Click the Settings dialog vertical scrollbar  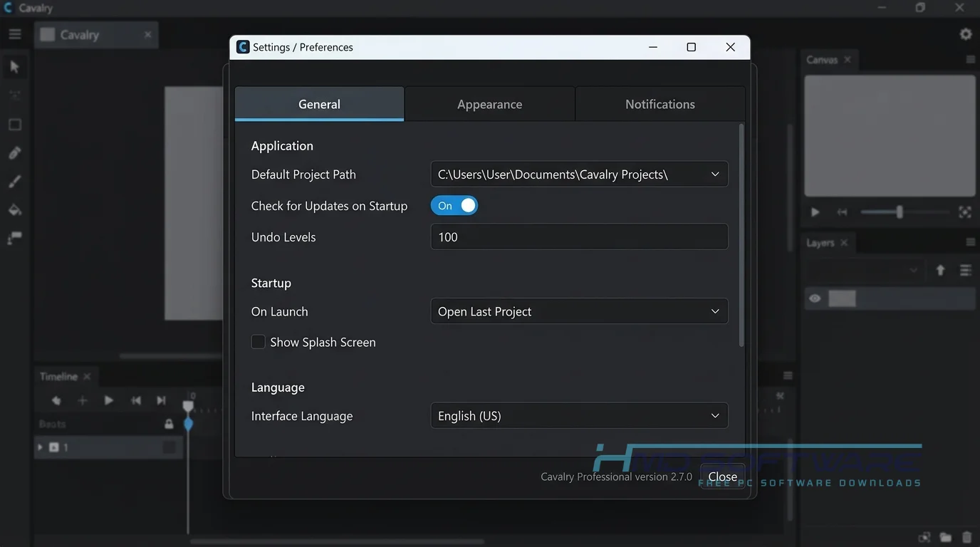(x=741, y=235)
